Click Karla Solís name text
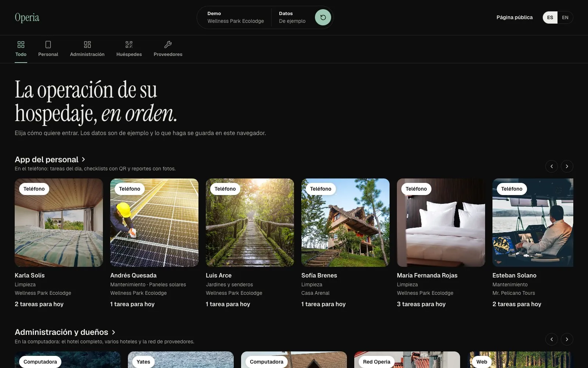The width and height of the screenshot is (588, 368). coord(30,275)
